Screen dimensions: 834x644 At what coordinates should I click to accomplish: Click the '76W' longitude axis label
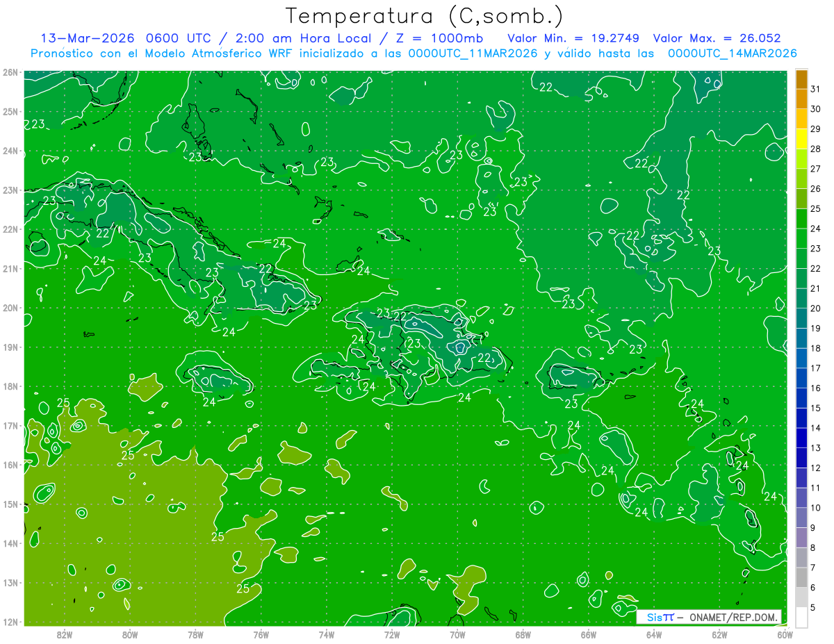click(261, 634)
